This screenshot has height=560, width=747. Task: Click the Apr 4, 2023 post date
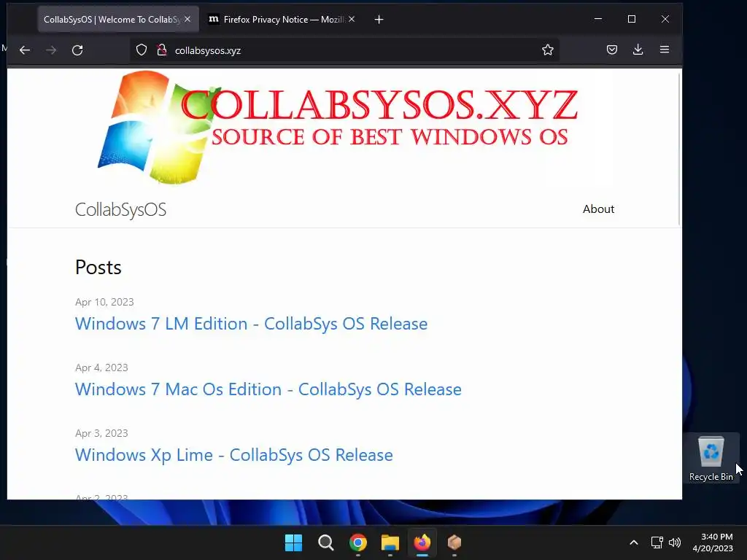(x=101, y=367)
